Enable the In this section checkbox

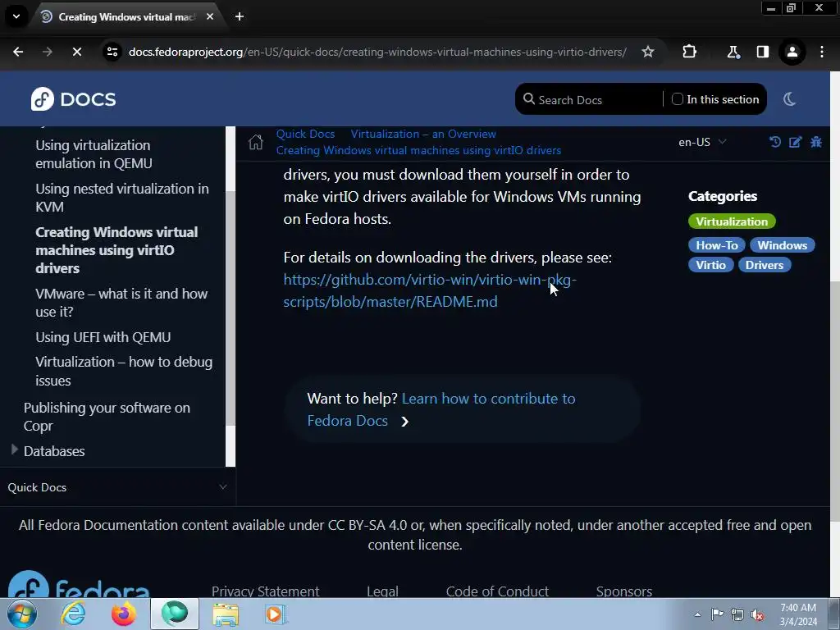(x=677, y=99)
